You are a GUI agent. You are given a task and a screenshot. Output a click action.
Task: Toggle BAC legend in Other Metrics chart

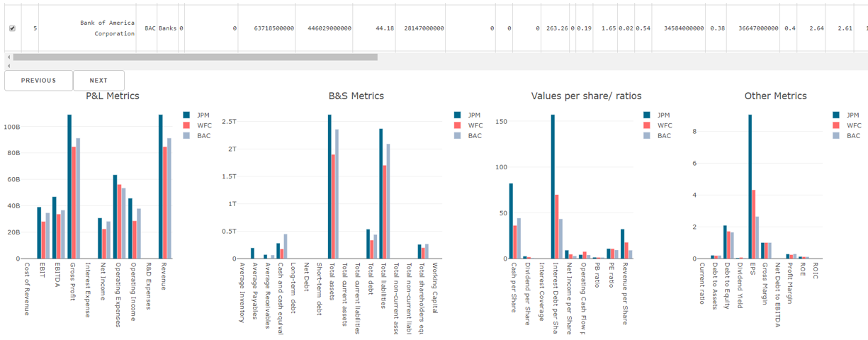(847, 135)
